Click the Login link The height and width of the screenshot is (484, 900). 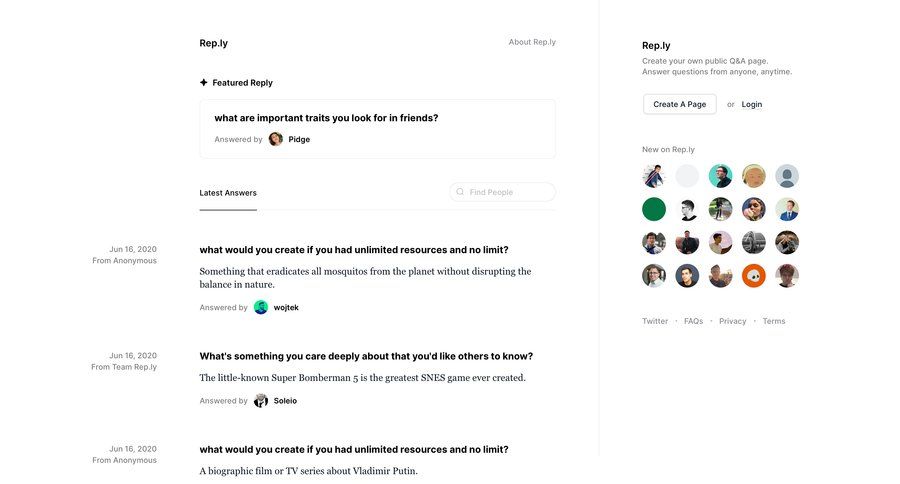tap(752, 104)
